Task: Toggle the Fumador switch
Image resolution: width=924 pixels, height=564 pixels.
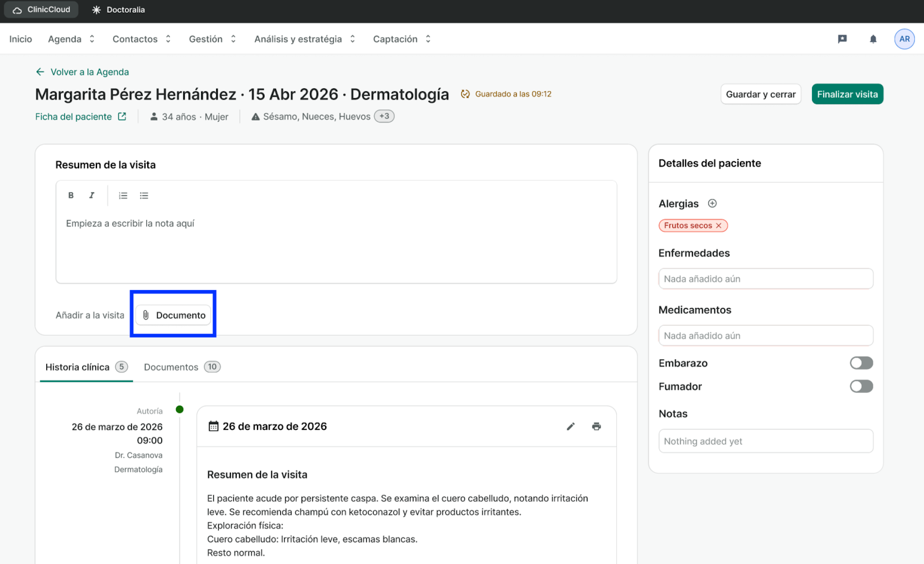Action: (x=861, y=386)
